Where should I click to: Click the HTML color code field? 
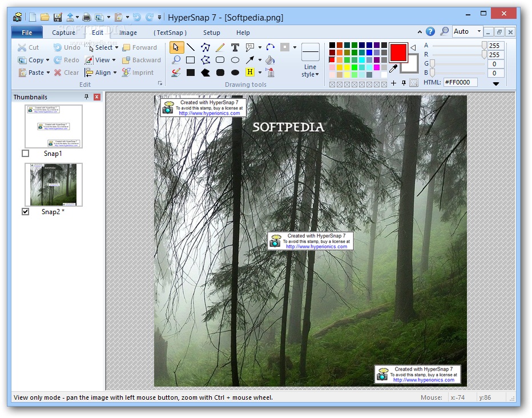[461, 82]
